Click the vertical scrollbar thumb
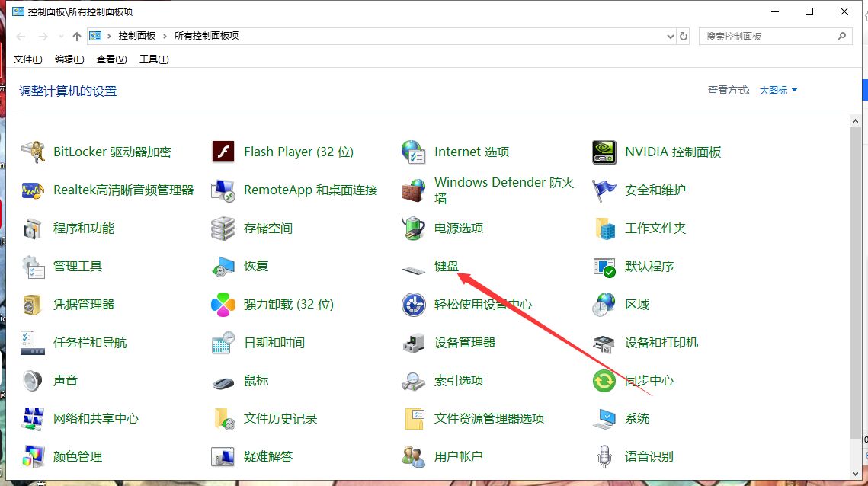 pos(855,283)
